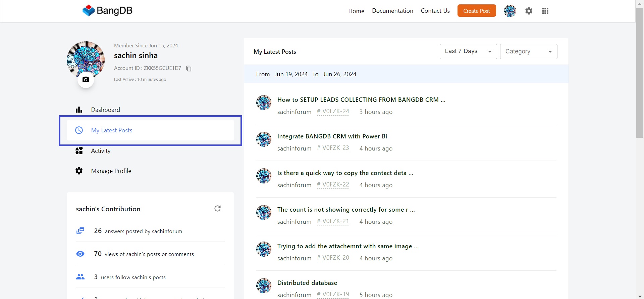Refresh sachin's Contribution panel
644x299 pixels.
(x=217, y=209)
